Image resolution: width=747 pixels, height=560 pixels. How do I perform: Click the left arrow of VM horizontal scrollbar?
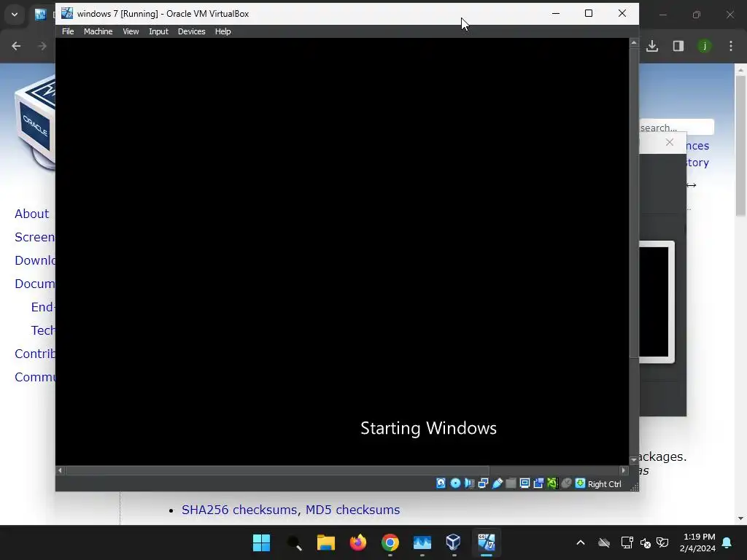pos(60,470)
